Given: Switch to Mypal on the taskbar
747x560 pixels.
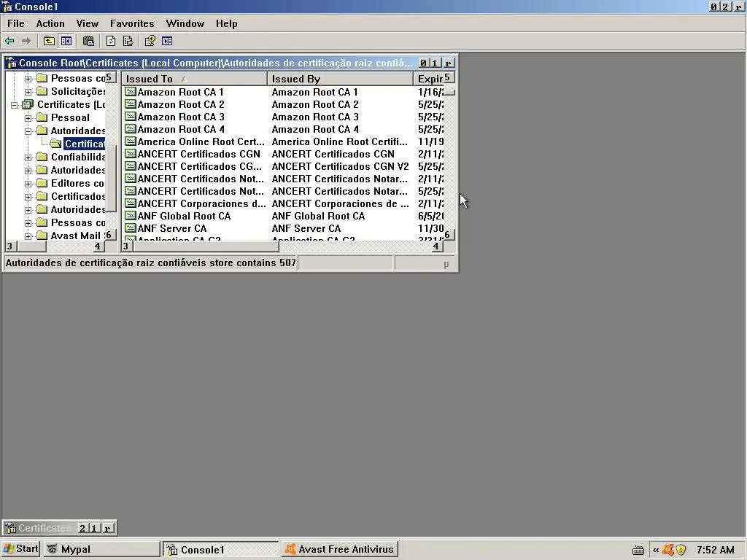Looking at the screenshot, I should pyautogui.click(x=102, y=550).
